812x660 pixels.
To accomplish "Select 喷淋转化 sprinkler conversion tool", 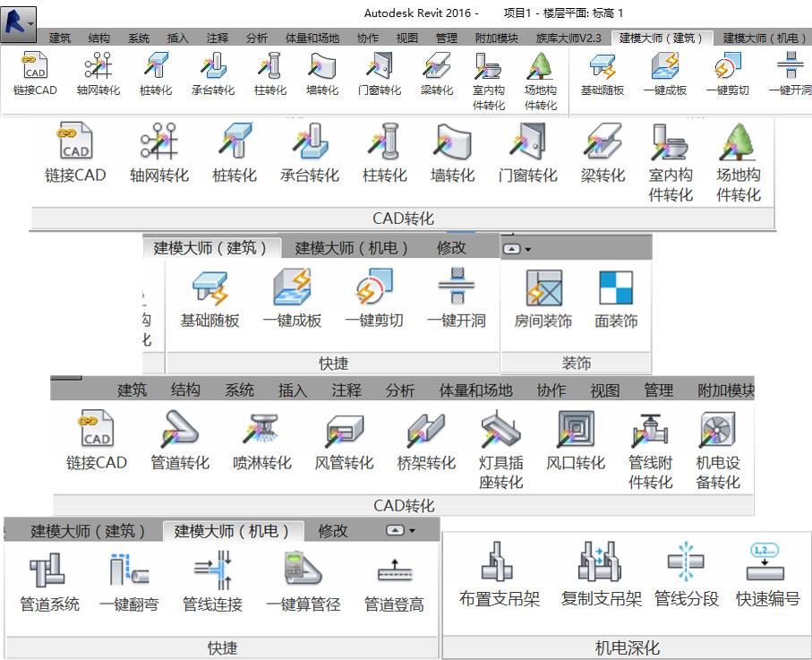I will click(262, 441).
